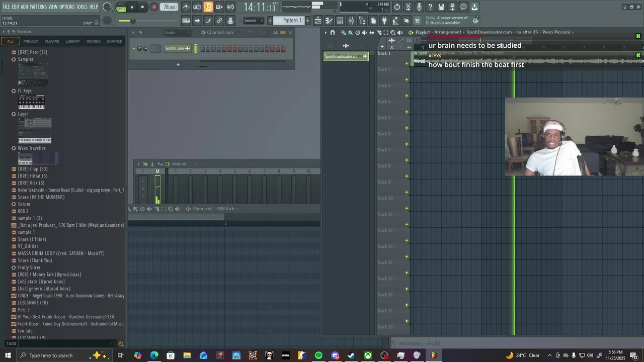The image size is (644, 362).
Task: Open the chat bubble project info icon
Action: [x=463, y=7]
